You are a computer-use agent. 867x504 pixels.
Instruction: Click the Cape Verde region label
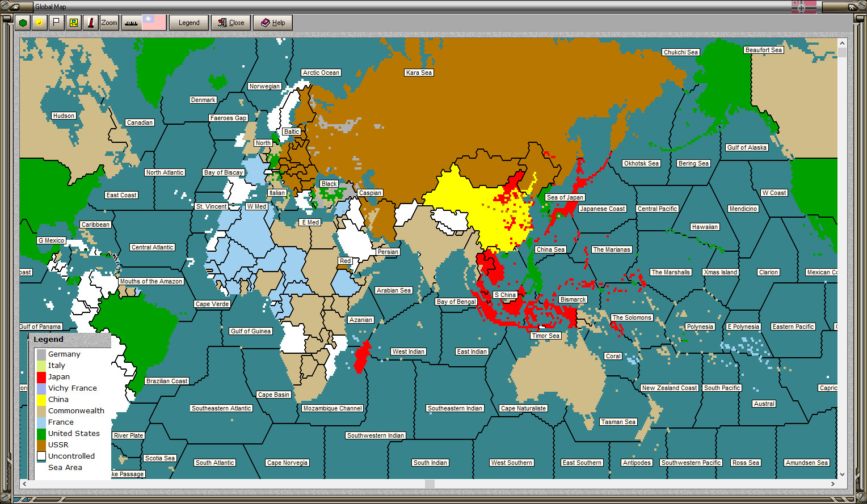tap(212, 304)
